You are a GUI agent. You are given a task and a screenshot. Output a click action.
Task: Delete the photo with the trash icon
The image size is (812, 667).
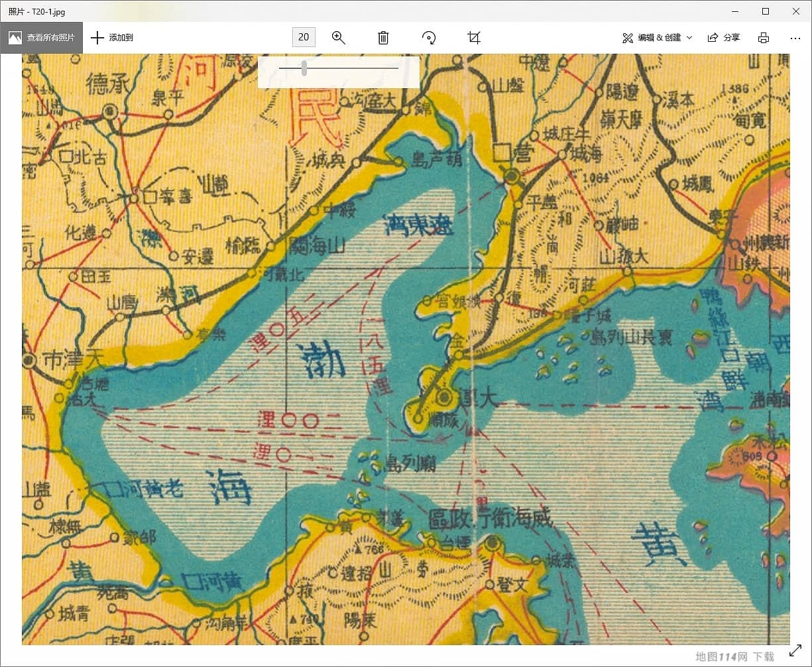[383, 38]
